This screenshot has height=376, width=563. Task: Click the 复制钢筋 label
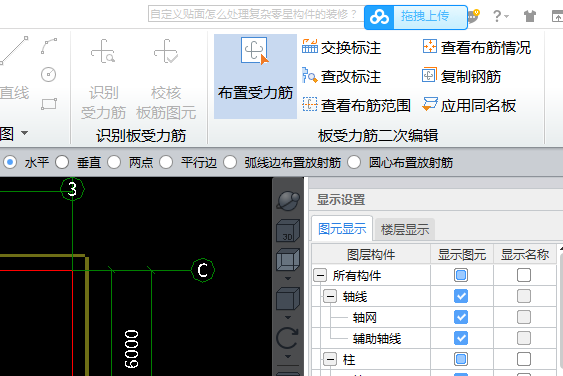click(471, 76)
